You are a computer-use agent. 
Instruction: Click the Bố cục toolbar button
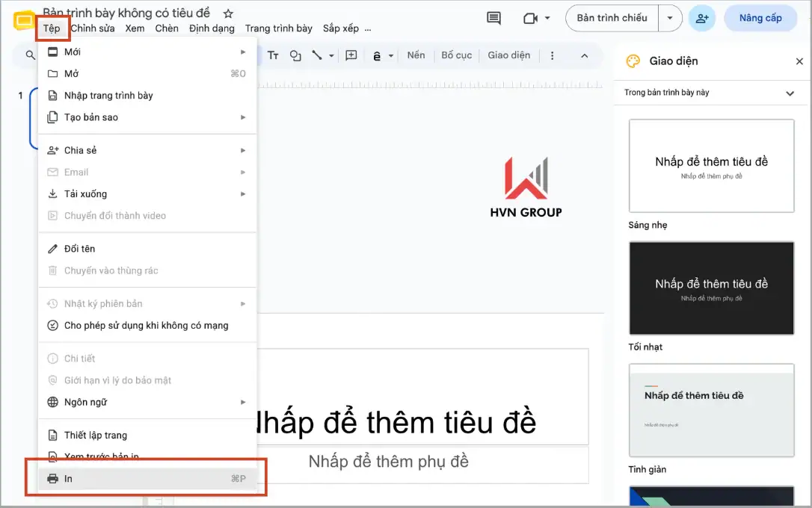point(456,55)
